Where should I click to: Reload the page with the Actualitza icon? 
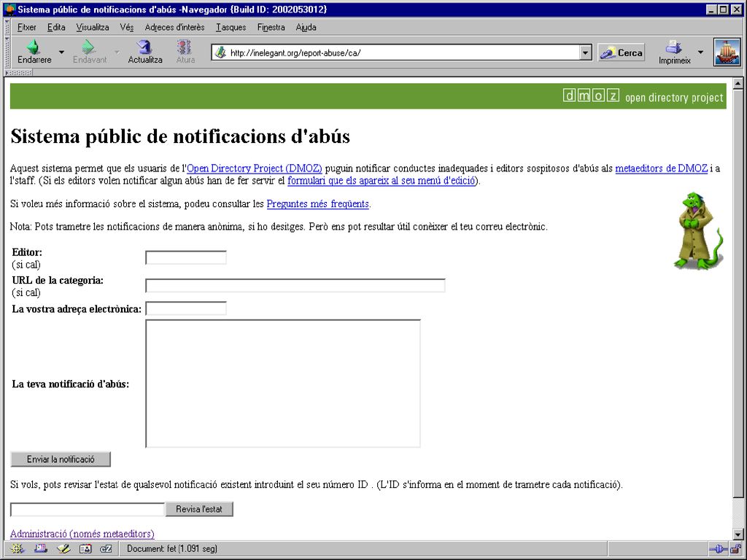click(x=144, y=47)
